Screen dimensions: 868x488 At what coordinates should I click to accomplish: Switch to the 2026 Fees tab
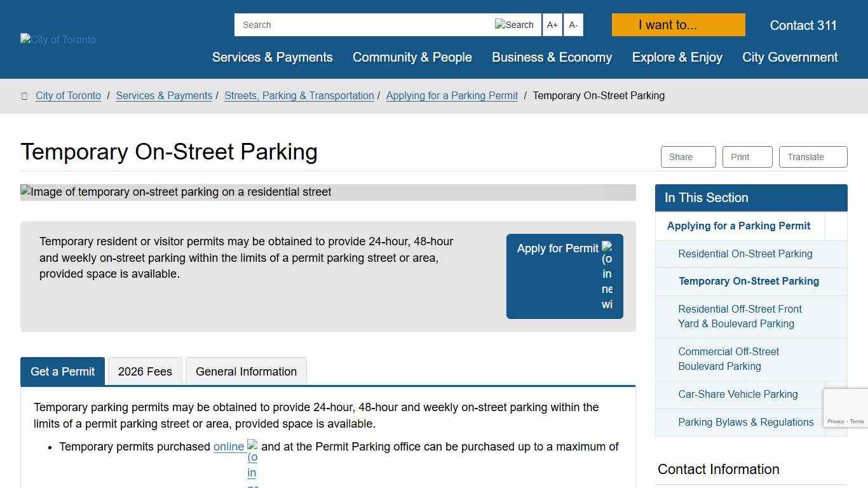point(144,371)
